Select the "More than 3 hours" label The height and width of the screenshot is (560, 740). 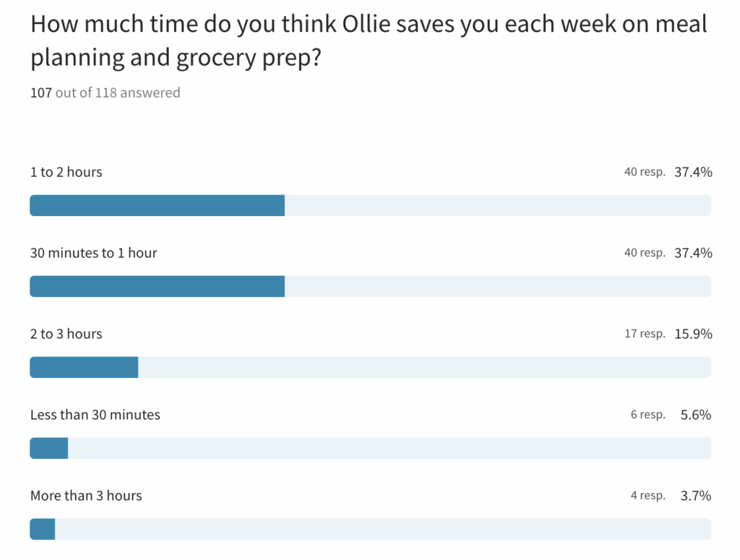86,496
